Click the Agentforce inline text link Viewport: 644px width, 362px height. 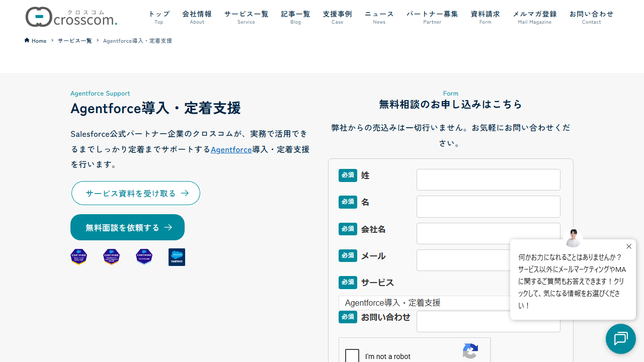(231, 149)
